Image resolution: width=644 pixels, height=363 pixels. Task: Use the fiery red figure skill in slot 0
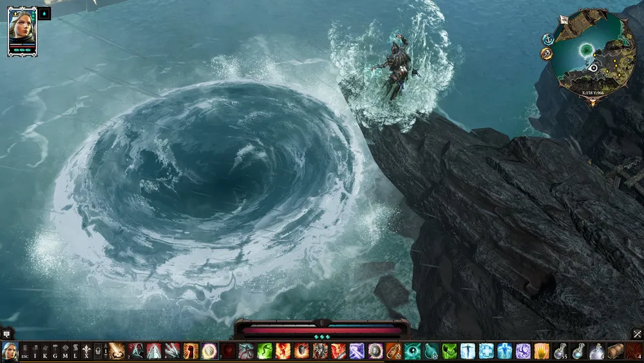point(283,351)
